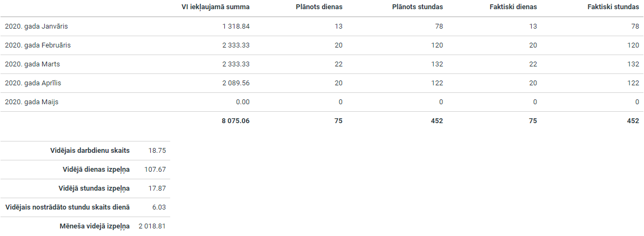Click the January amount 1 318.84
This screenshot has height=236, width=644.
click(236, 26)
